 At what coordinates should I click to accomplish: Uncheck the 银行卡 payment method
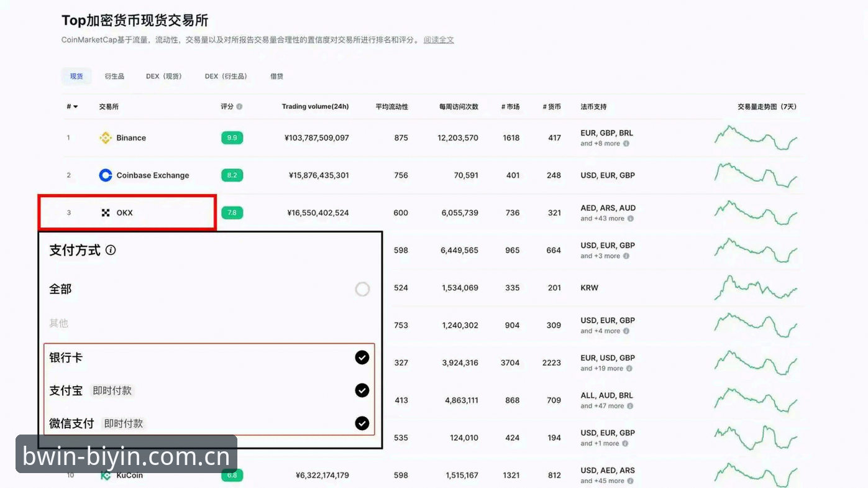click(362, 357)
